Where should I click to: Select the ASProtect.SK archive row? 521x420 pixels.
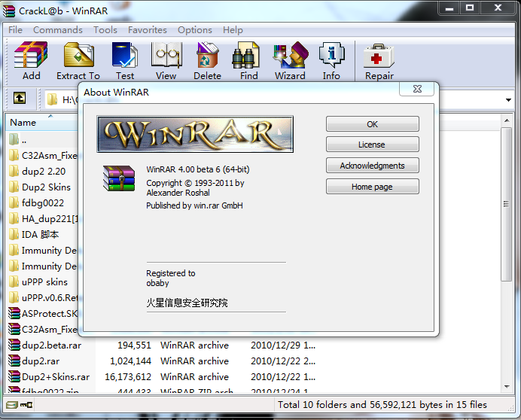tap(43, 313)
